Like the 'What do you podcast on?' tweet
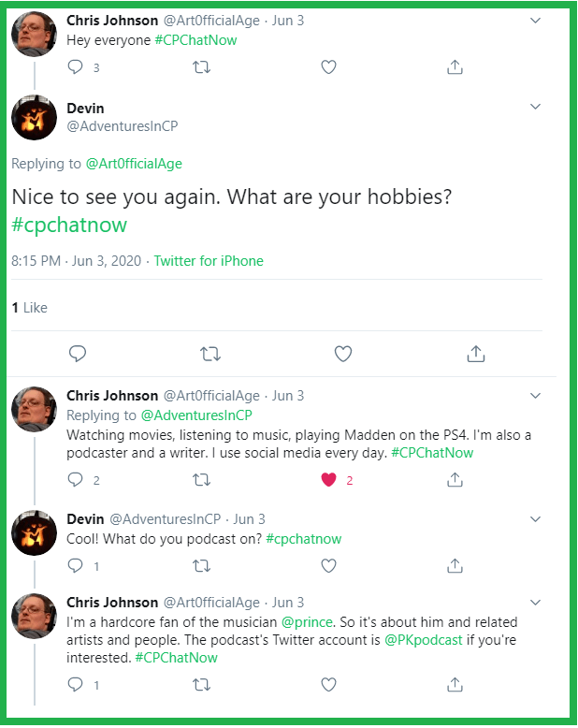This screenshot has width=578, height=728. [328, 566]
